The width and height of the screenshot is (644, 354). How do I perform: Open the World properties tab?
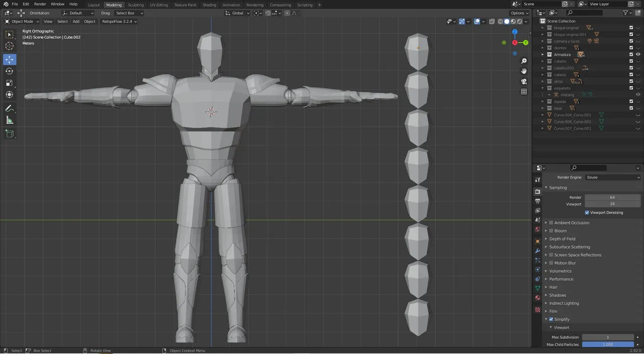point(537,230)
